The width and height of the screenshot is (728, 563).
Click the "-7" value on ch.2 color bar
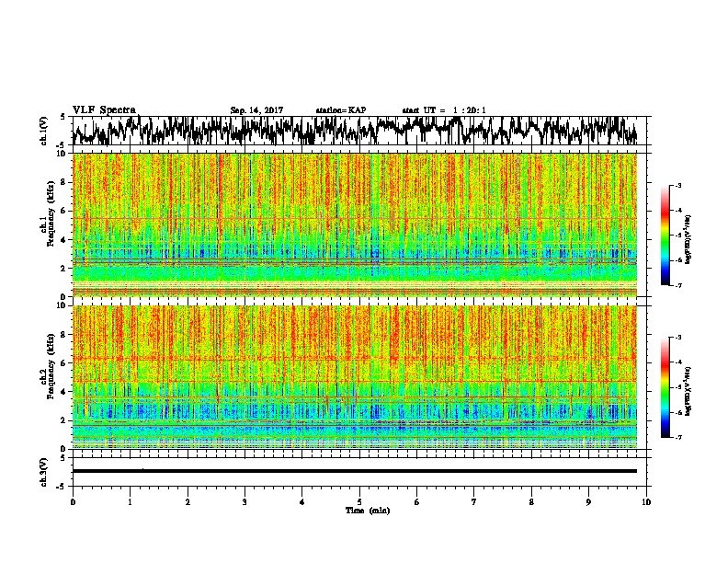point(677,438)
